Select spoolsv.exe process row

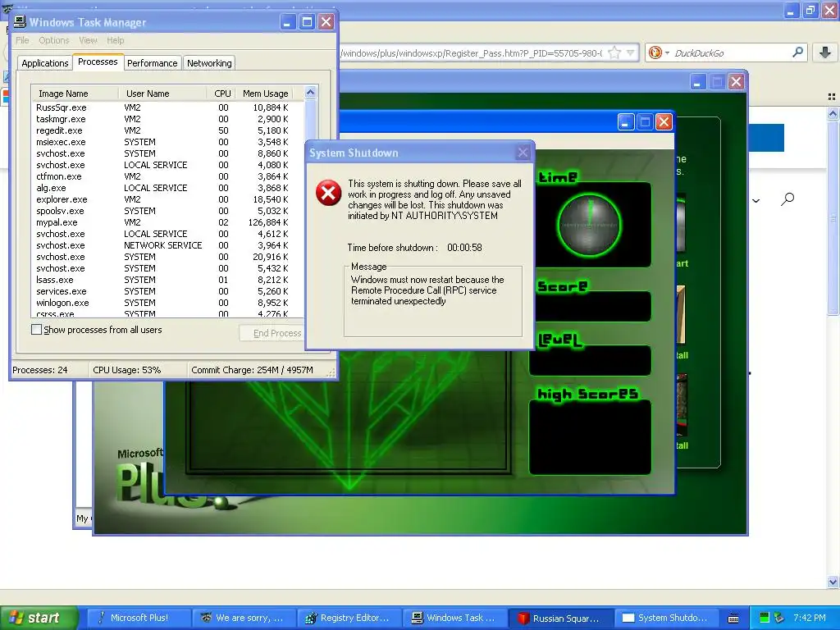point(167,211)
